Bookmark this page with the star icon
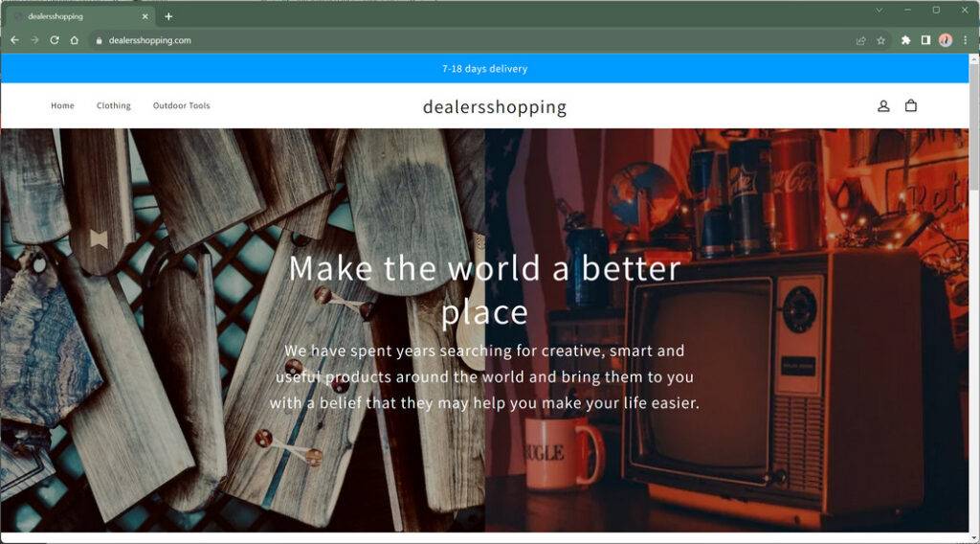 coord(880,40)
